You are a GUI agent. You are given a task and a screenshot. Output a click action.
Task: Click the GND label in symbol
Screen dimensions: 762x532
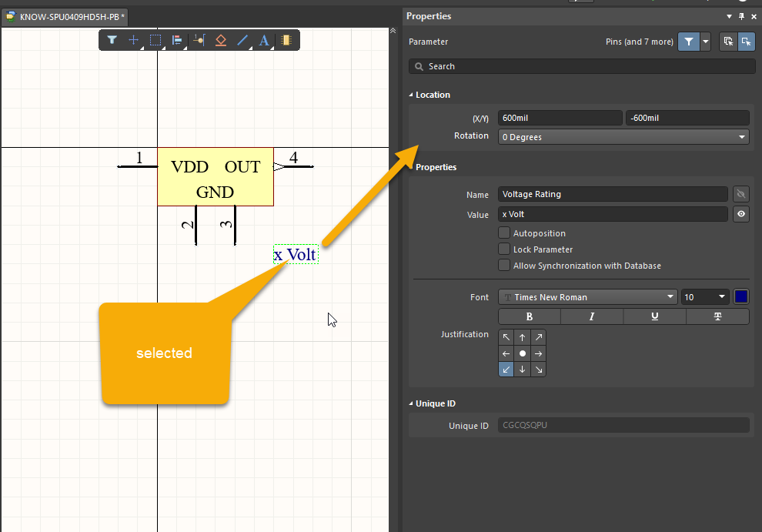215,192
